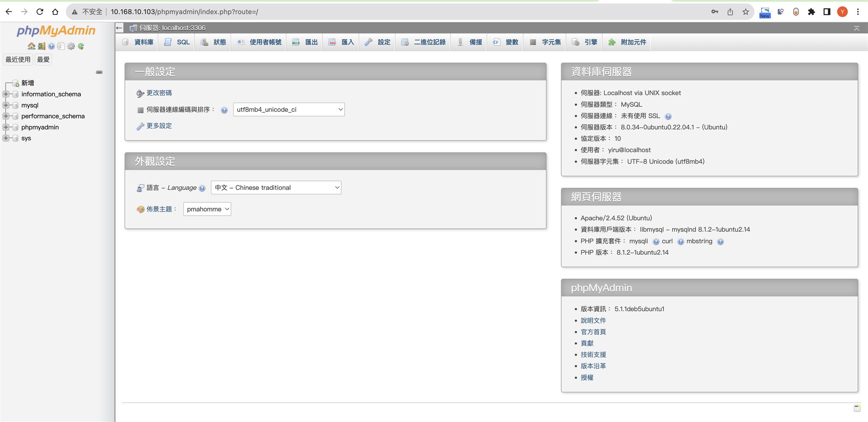Open the 二進位記錄 tab
Image resolution: width=868 pixels, height=422 pixels.
(x=423, y=42)
